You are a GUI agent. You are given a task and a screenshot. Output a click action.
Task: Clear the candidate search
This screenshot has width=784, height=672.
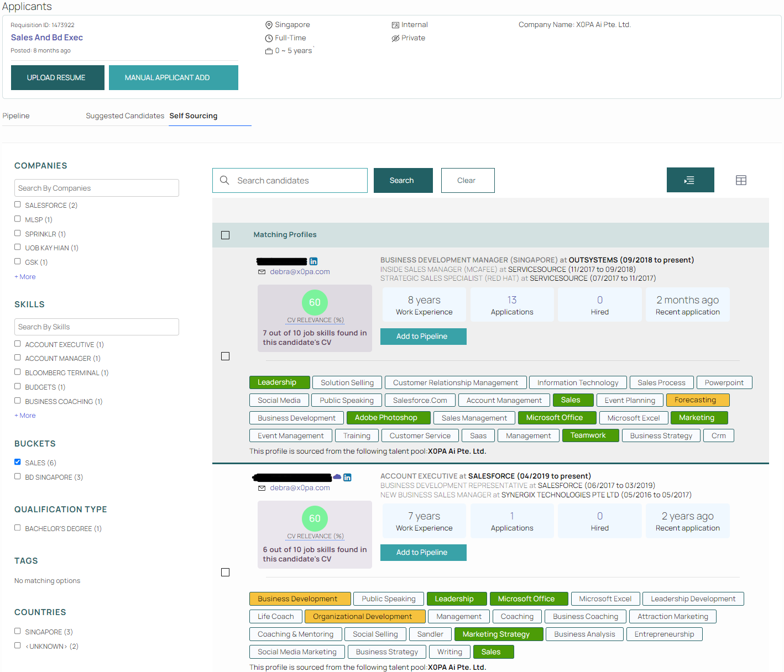pyautogui.click(x=468, y=180)
